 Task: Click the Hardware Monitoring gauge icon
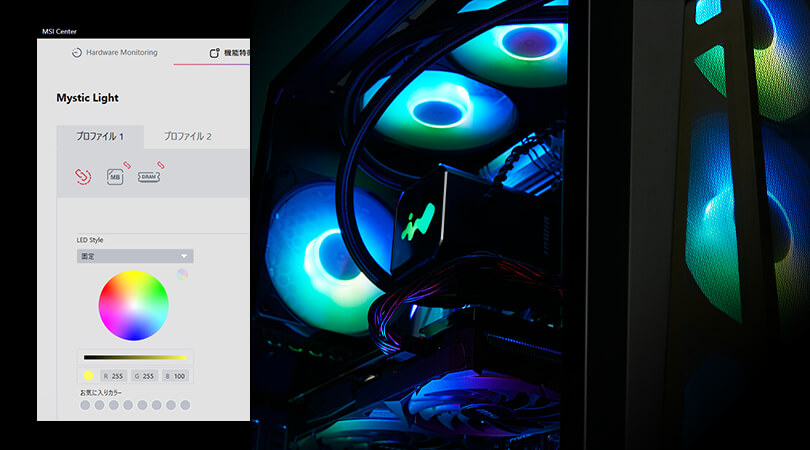[76, 53]
